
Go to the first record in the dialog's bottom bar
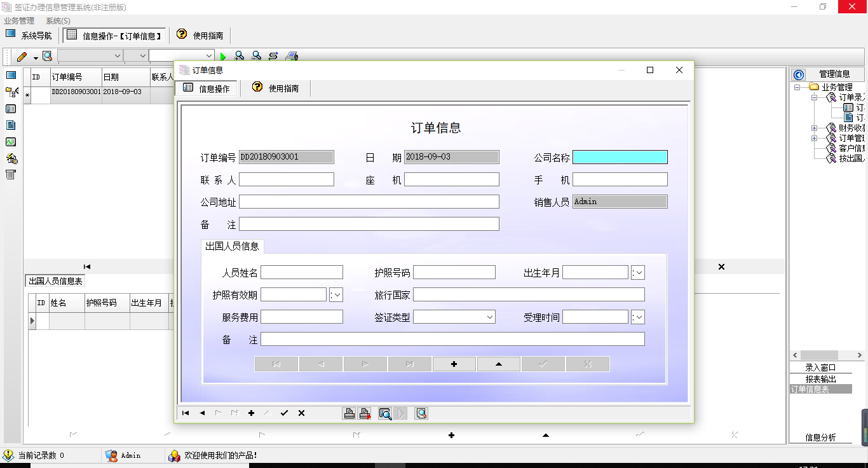186,413
